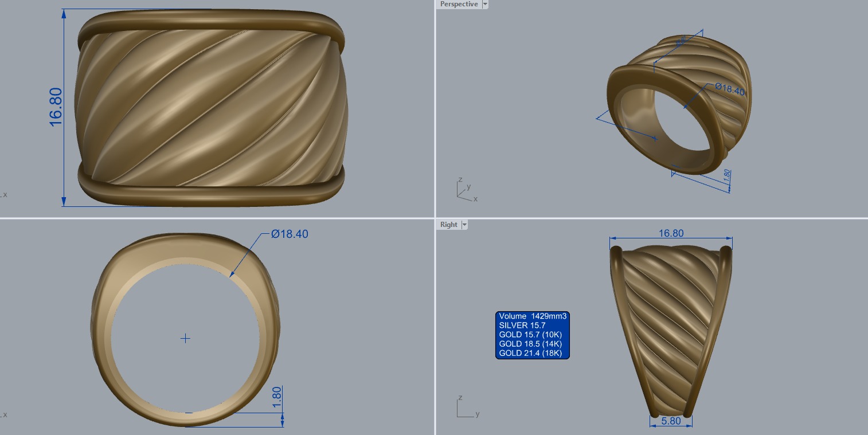Click the "GOLD 18.5 (14K)" line
868x435 pixels.
click(530, 344)
